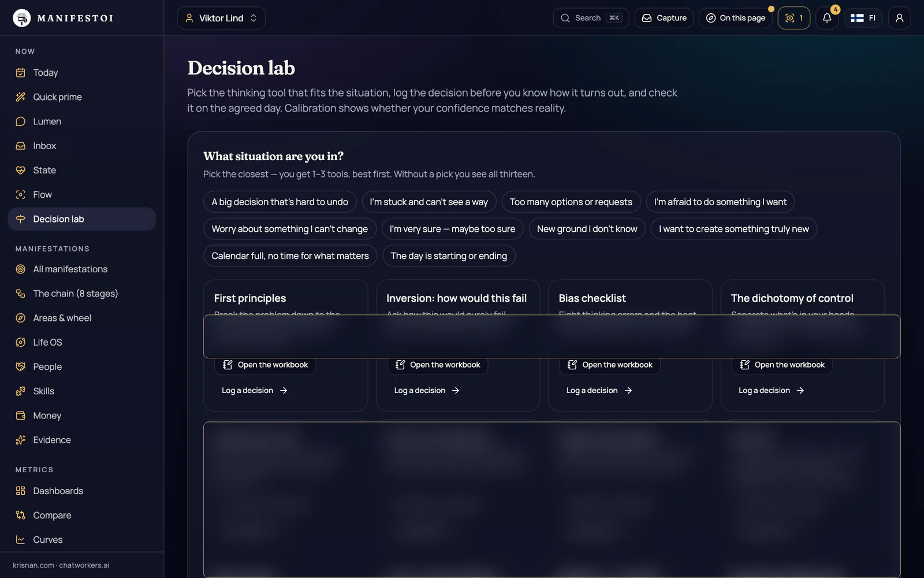The height and width of the screenshot is (578, 924).
Task: Click krisnan.com · chatworkers.ai footer text
Action: pyautogui.click(x=61, y=565)
